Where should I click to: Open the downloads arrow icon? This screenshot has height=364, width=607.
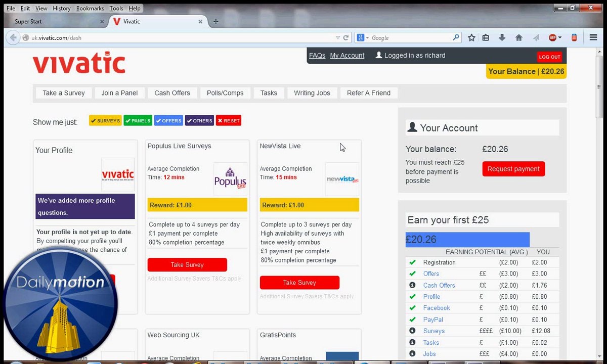coord(502,37)
